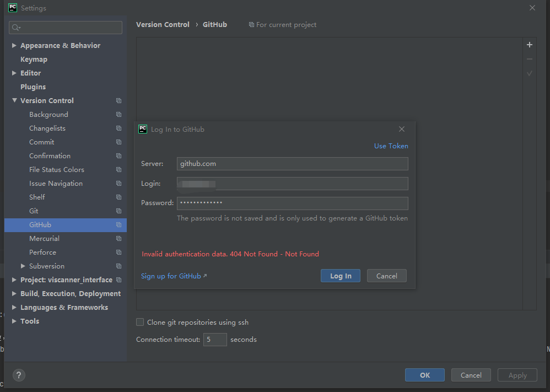
Task: Click project-level icon next to Commit
Action: (x=118, y=142)
